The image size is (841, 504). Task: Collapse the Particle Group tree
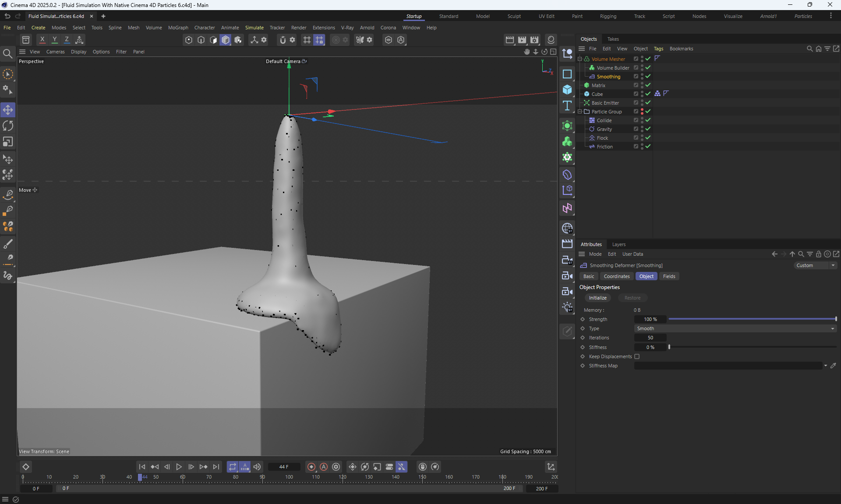(580, 112)
